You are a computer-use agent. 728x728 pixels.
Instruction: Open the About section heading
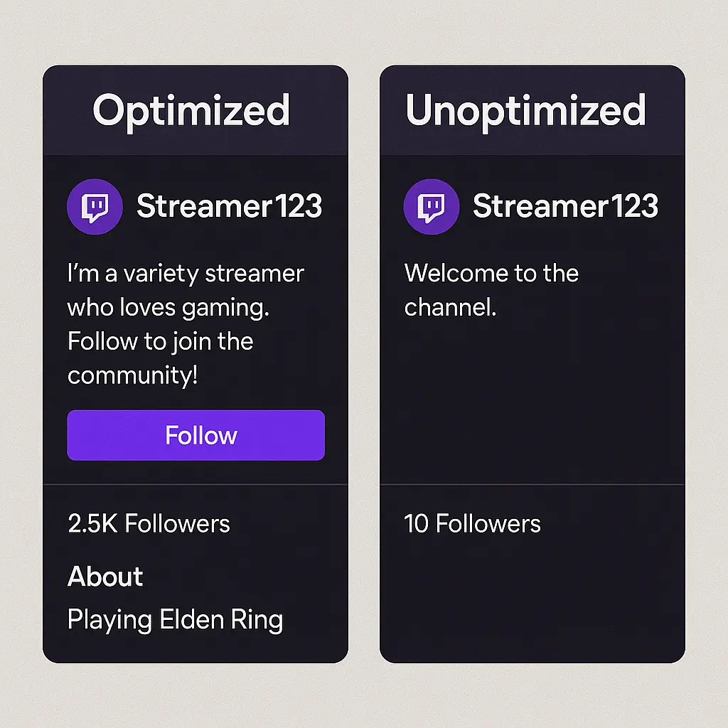(105, 576)
